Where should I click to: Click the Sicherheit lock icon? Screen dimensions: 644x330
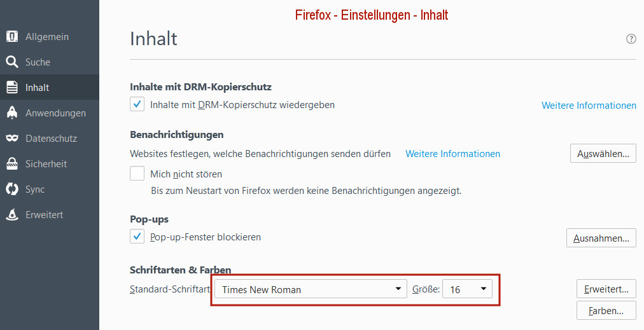pyautogui.click(x=12, y=164)
